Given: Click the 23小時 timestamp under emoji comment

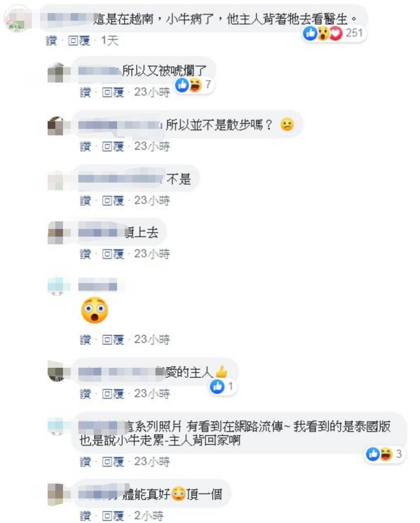Looking at the screenshot, I should tap(152, 339).
